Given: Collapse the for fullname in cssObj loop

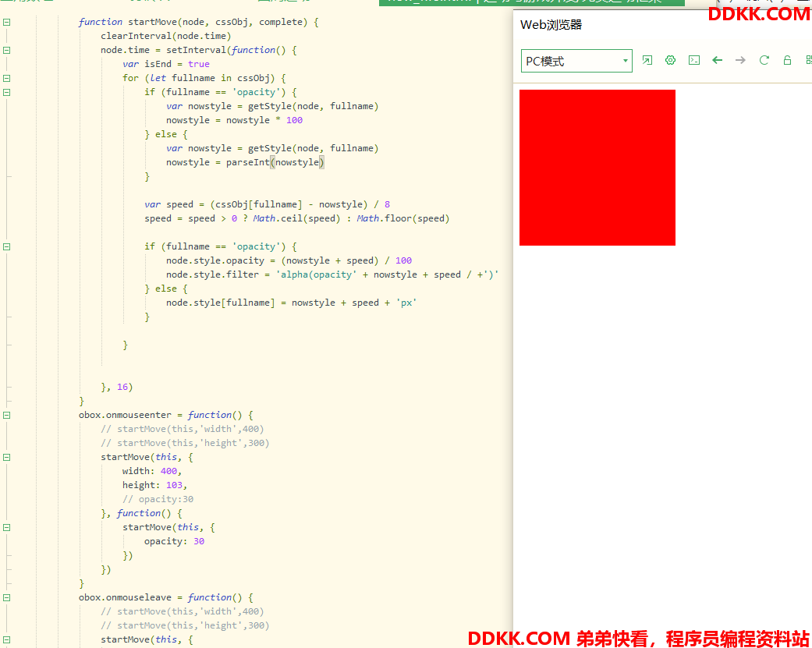Looking at the screenshot, I should point(7,78).
